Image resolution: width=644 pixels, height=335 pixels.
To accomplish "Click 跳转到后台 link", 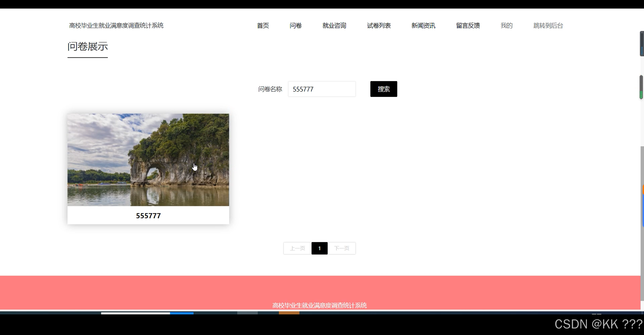I will 548,25.
